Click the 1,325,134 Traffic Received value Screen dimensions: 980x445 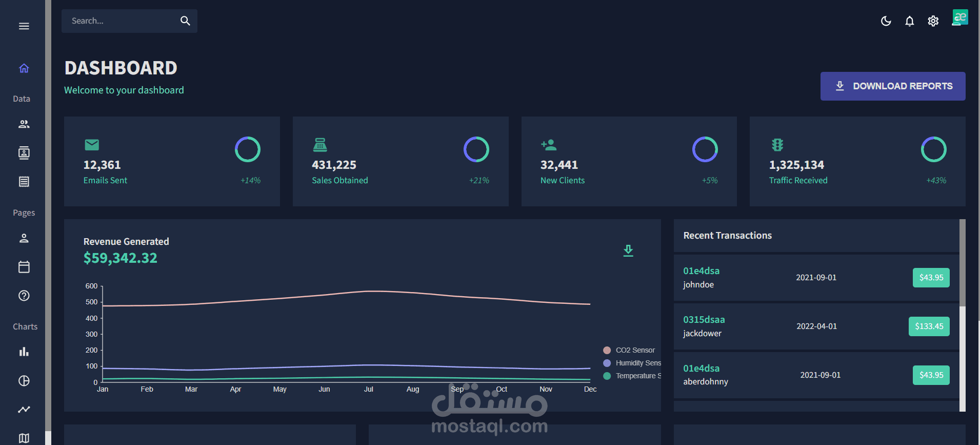[x=796, y=165]
